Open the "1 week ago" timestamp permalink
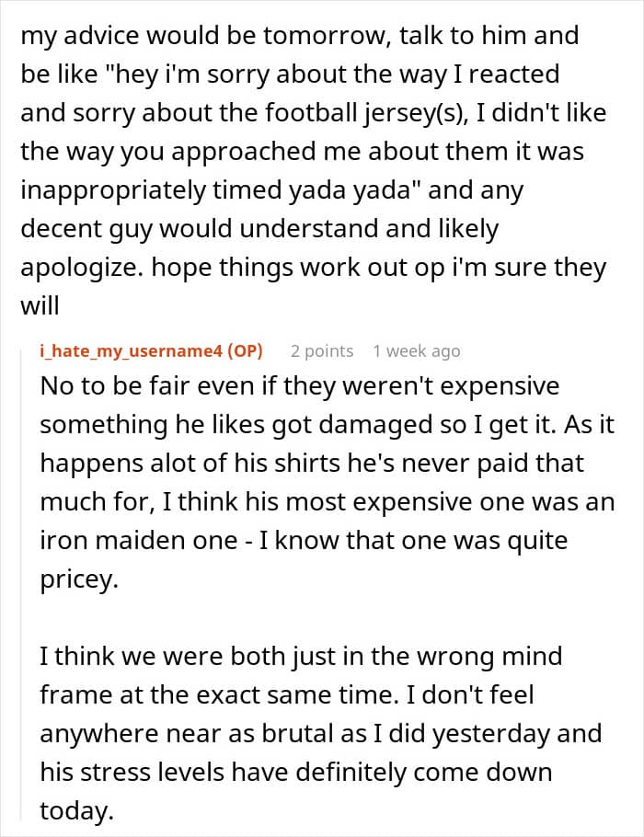Image resolution: width=644 pixels, height=837 pixels. point(417,350)
